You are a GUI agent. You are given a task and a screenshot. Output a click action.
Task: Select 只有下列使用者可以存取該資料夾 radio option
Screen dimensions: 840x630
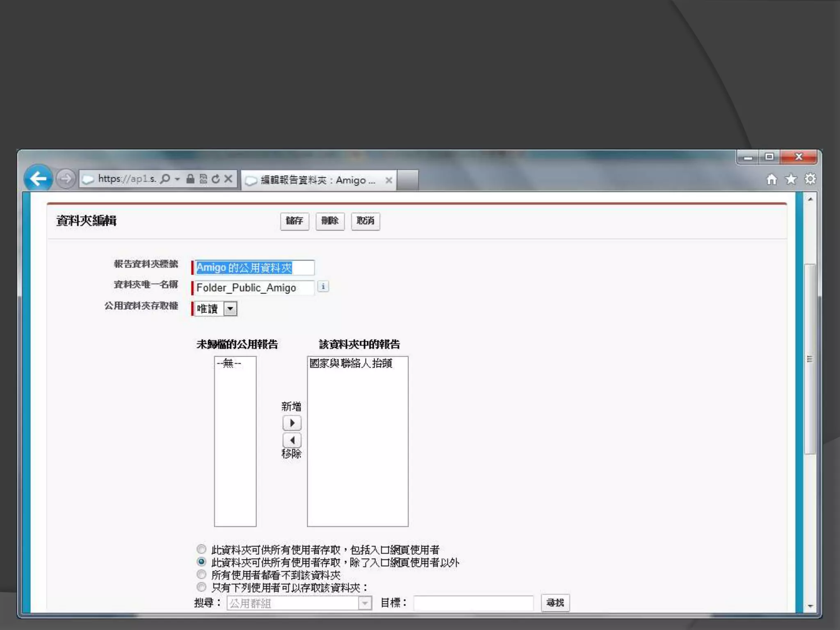point(201,587)
